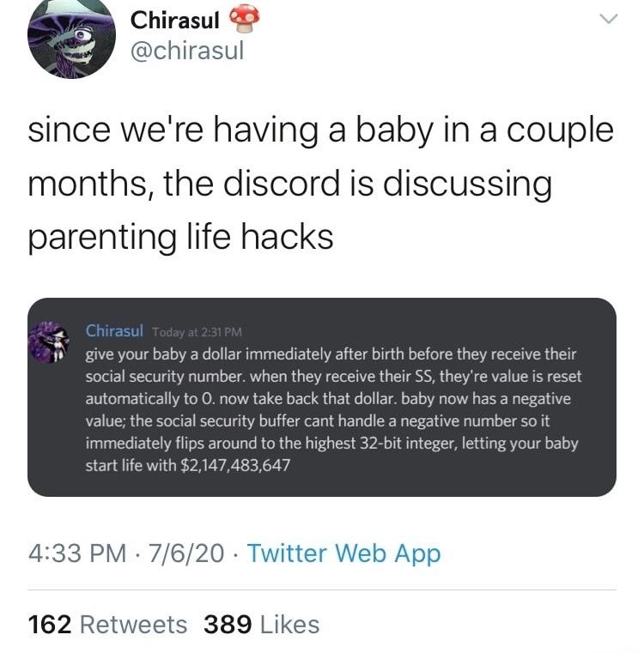Image resolution: width=644 pixels, height=653 pixels.
Task: Click the Discord avatar inside the screenshot
Action: point(50,341)
